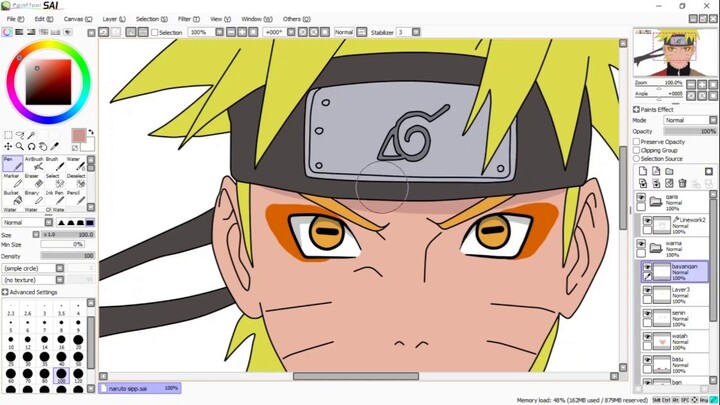
Task: Adjust the layer Opacity slider
Action: [x=690, y=131]
